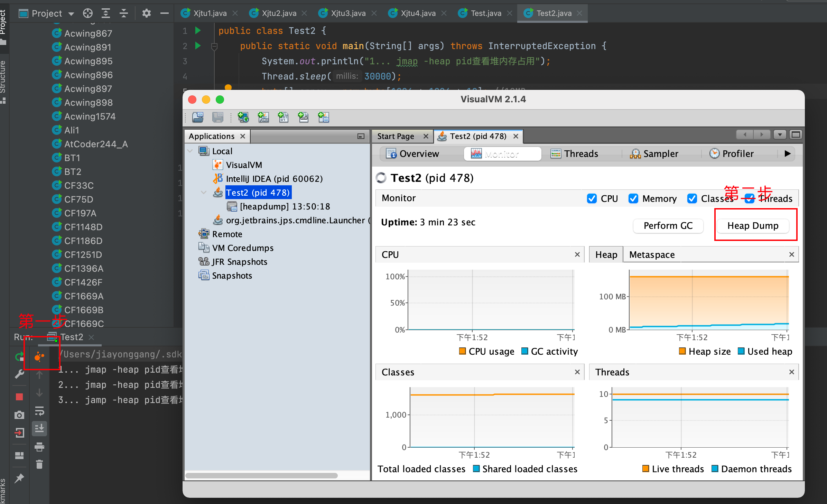
Task: Open the Metaspace graph tab
Action: coord(652,255)
